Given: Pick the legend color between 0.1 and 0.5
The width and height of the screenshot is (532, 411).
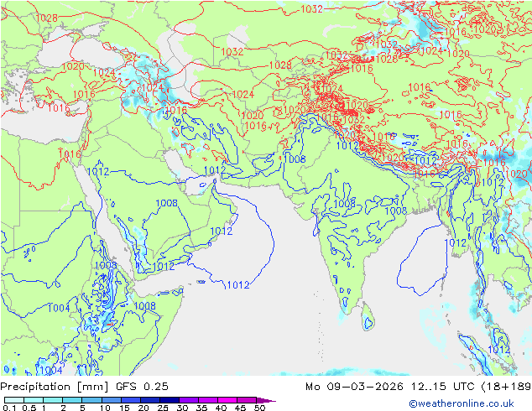Looking at the screenshot, I should click(x=14, y=400).
